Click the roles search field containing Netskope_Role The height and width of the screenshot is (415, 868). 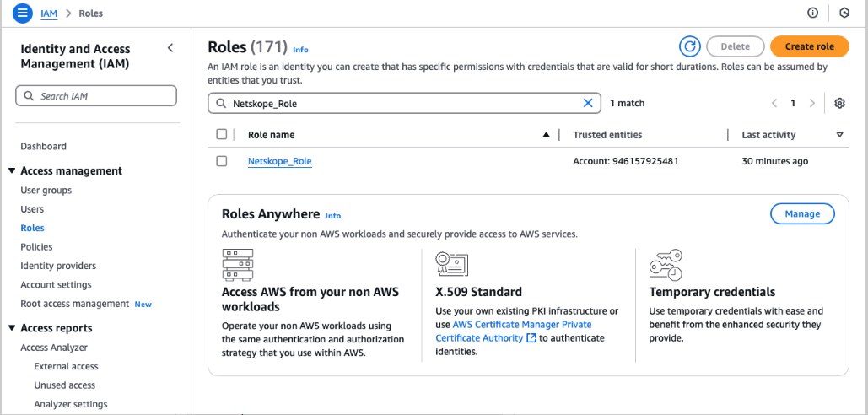coord(404,103)
